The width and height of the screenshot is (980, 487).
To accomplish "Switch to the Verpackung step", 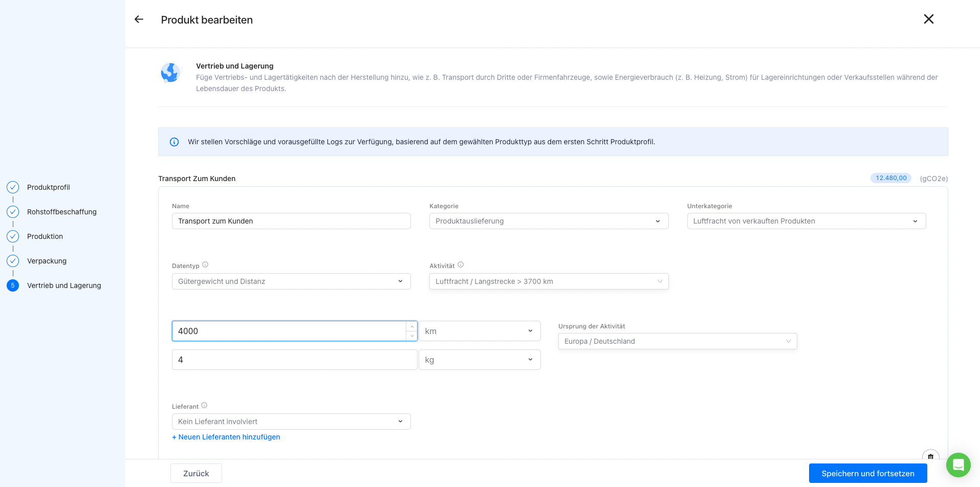I will pyautogui.click(x=47, y=261).
